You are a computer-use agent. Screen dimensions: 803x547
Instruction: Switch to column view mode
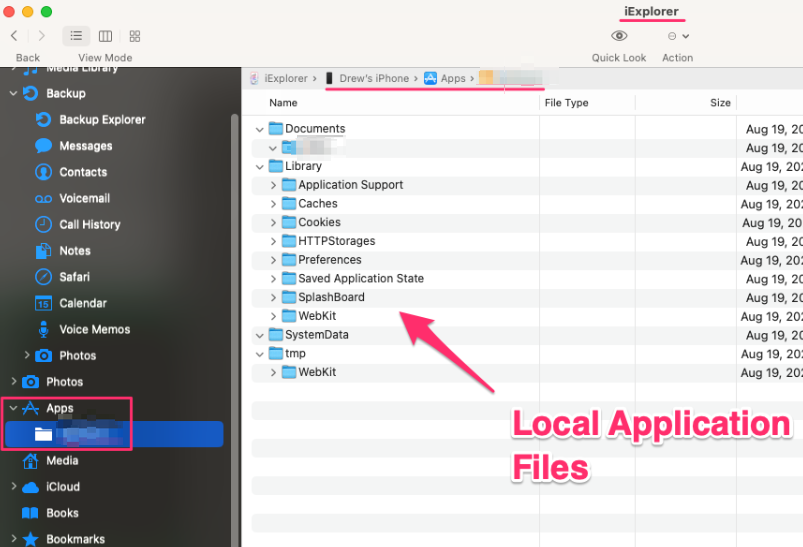coord(105,36)
